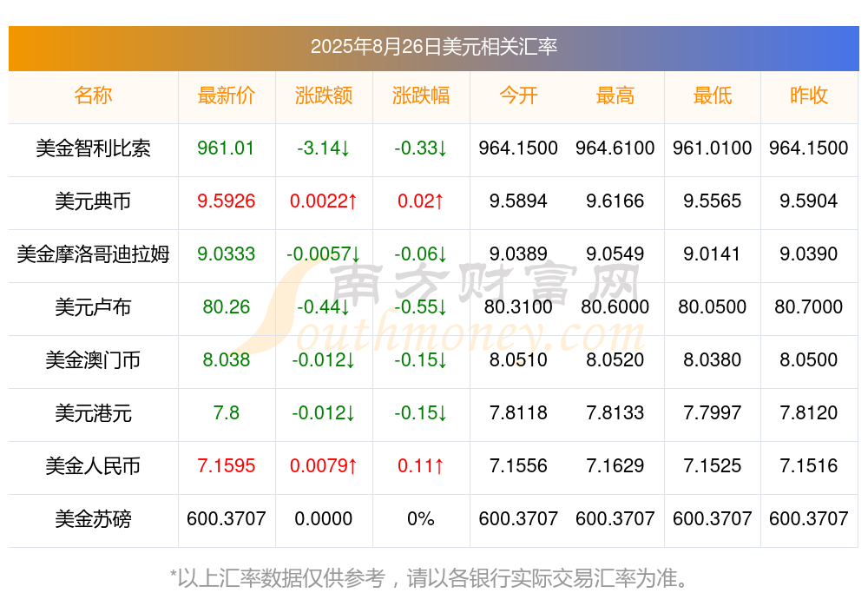Click the 美金人民币 currency name
This screenshot has height=606, width=868.
(93, 466)
